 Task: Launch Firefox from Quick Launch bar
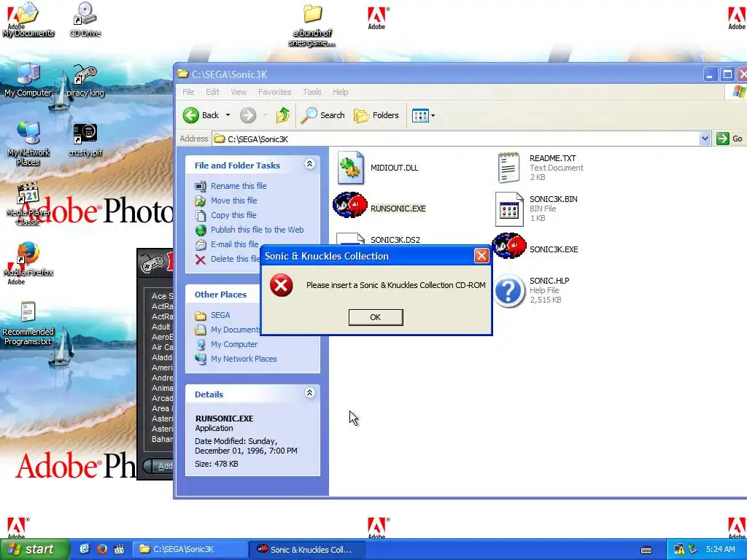(x=101, y=549)
